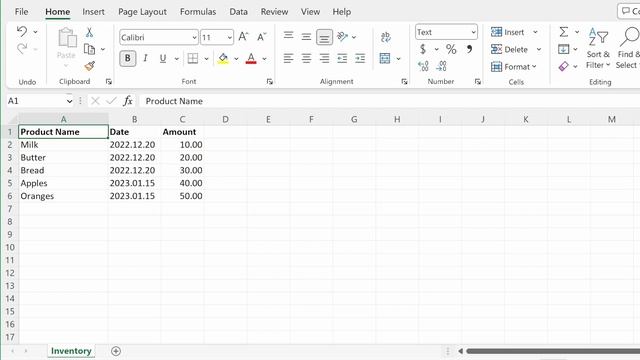Select cell with amount 40.00
This screenshot has height=360, width=640.
point(182,183)
